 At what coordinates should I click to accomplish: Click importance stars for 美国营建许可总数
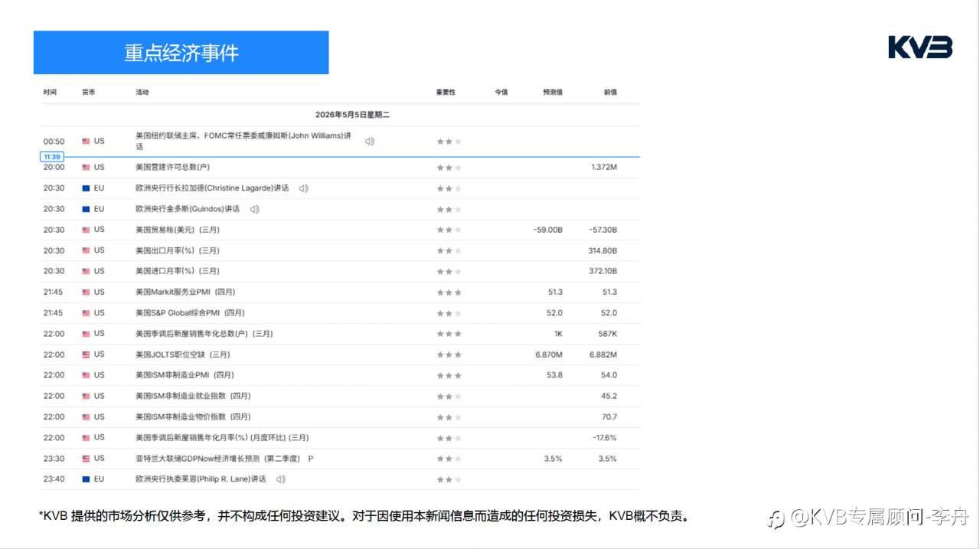[x=449, y=167]
